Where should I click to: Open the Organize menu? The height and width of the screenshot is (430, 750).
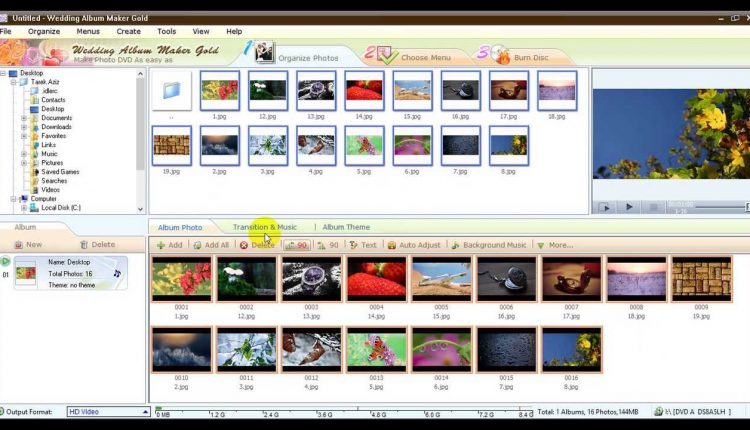pos(44,31)
